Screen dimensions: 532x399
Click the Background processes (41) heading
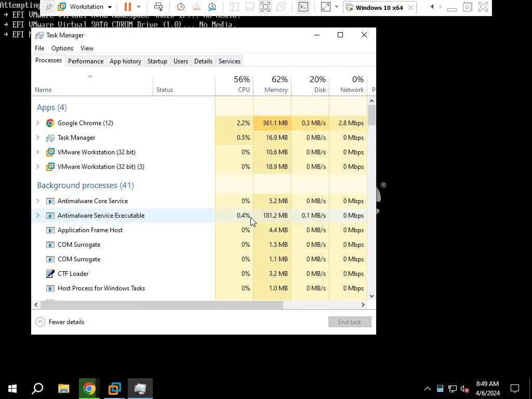86,185
